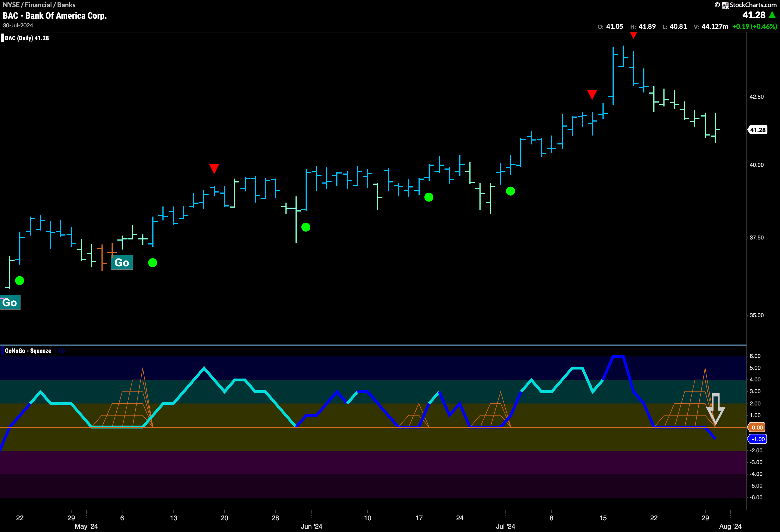Click the open value 41.05
The image size is (780, 532).
614,26
